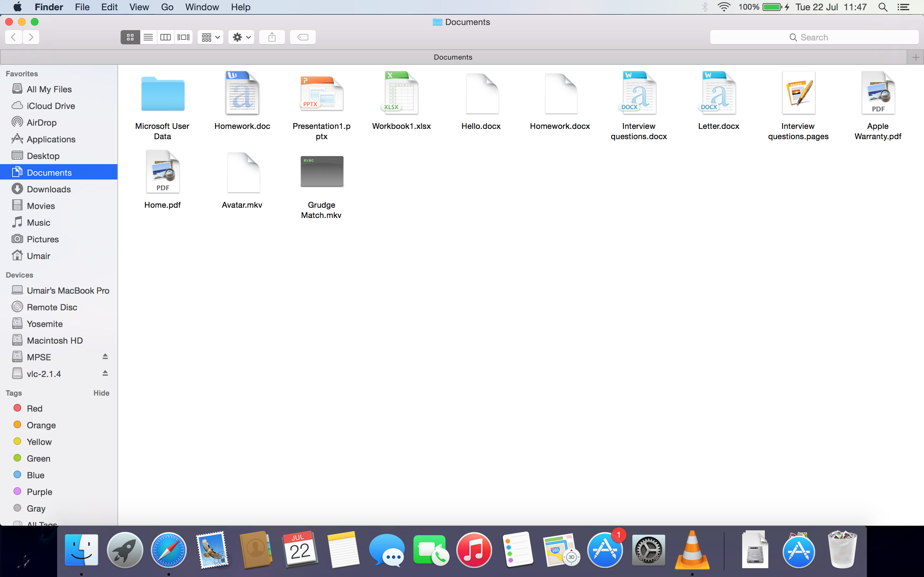
Task: Open the Downloads folder in the sidebar
Action: (x=48, y=189)
